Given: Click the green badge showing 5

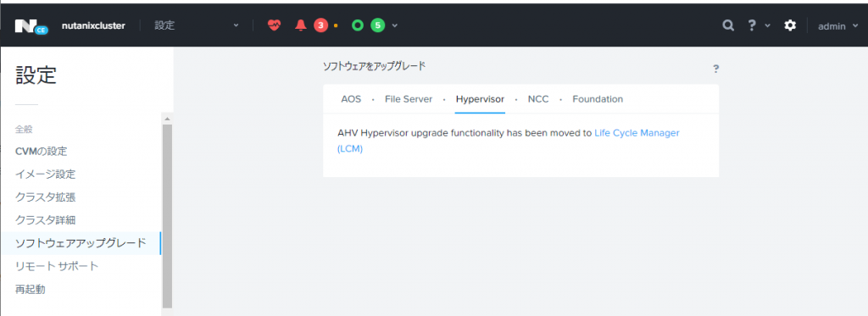Looking at the screenshot, I should 377,25.
